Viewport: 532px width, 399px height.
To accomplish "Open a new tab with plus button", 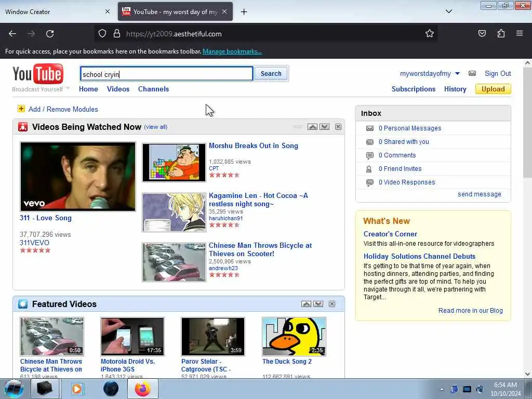I will point(244,12).
